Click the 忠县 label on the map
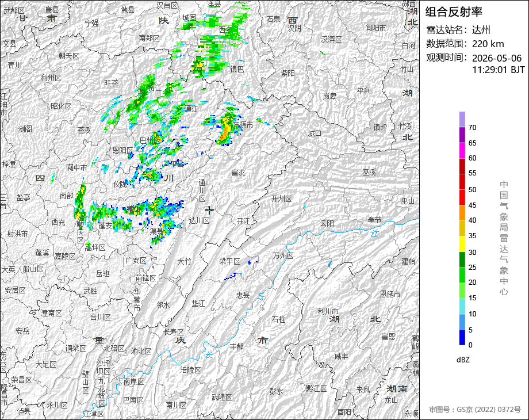Viewport: 529px width, 420px height. click(243, 295)
